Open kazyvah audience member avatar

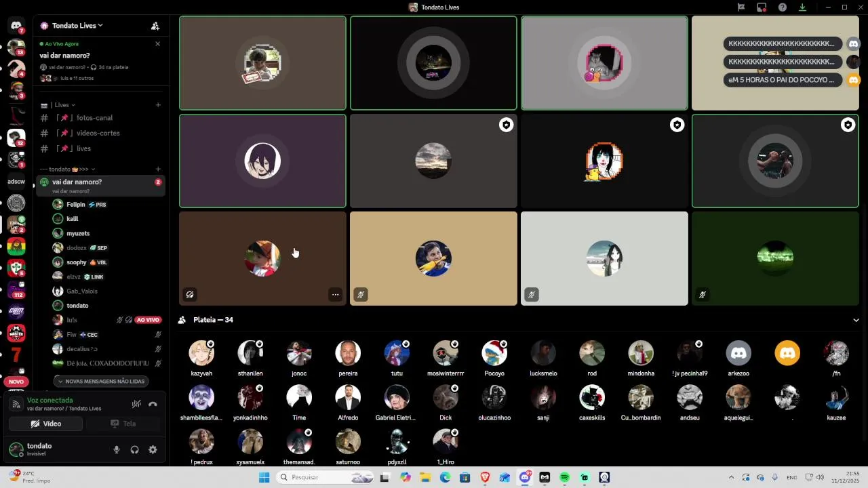coord(201,353)
